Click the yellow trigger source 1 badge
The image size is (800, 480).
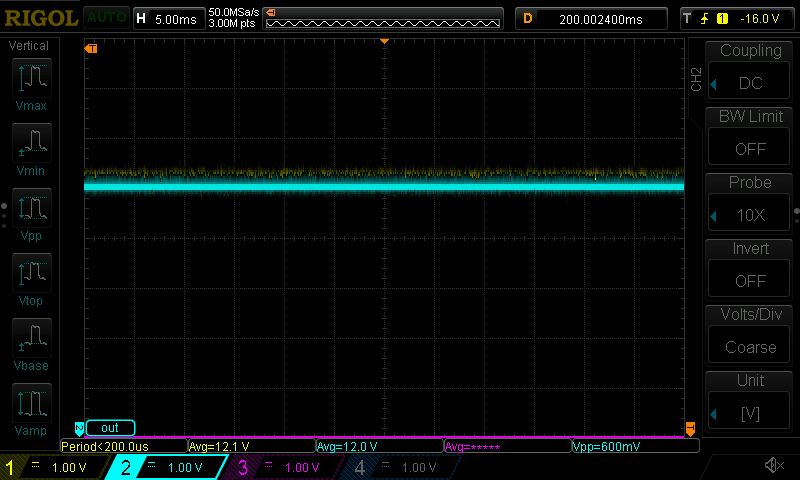(722, 19)
